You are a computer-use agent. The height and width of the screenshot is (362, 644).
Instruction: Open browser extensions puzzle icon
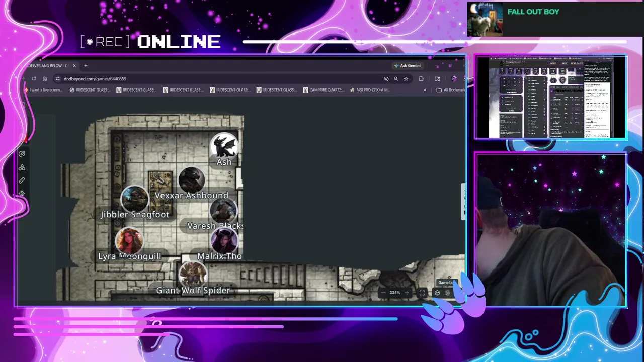pyautogui.click(x=421, y=79)
